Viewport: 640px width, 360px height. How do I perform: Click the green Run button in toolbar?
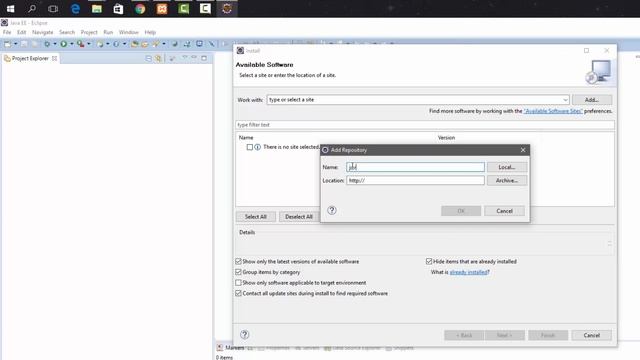pos(64,44)
